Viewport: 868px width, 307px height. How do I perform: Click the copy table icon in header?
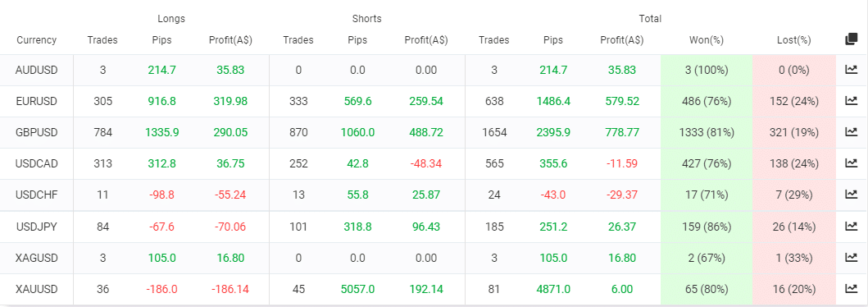click(x=851, y=40)
